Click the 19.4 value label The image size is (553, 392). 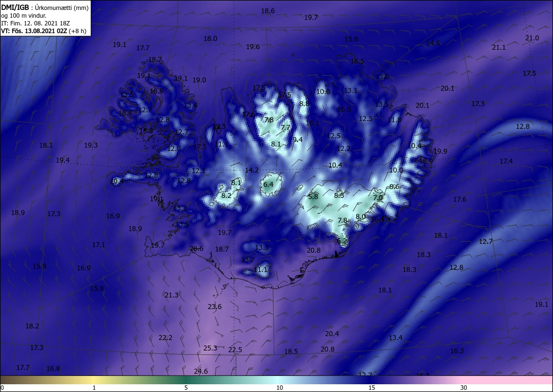63,160
